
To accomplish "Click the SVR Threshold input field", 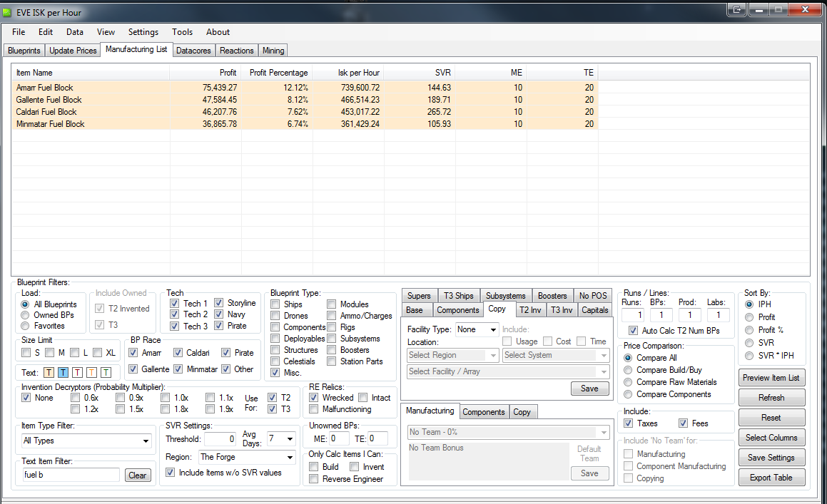I will pos(220,438).
